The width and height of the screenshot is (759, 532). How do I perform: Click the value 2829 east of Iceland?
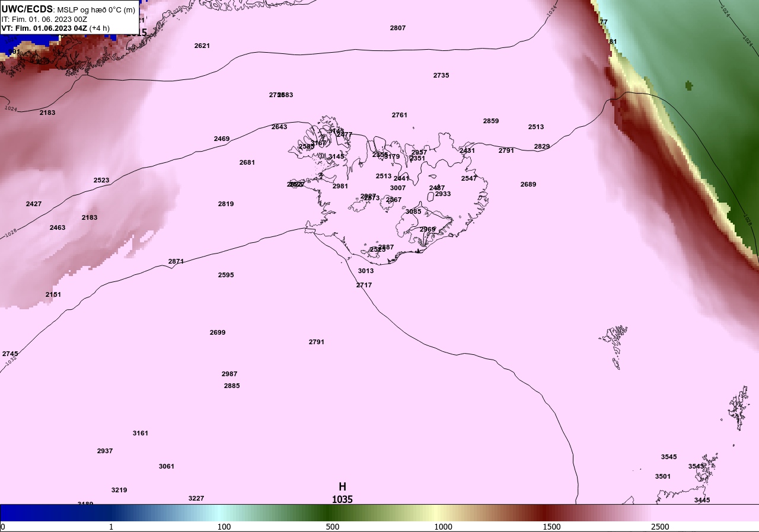click(x=542, y=146)
